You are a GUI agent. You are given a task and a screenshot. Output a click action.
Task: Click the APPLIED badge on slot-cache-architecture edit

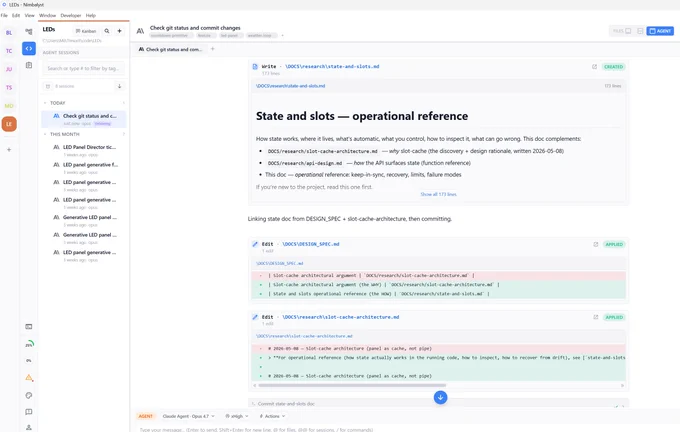click(x=614, y=317)
